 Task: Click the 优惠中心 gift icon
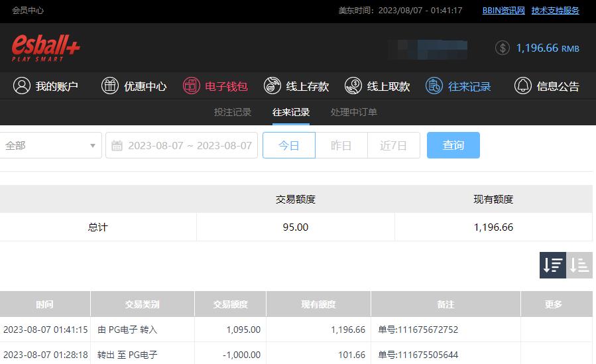point(110,86)
